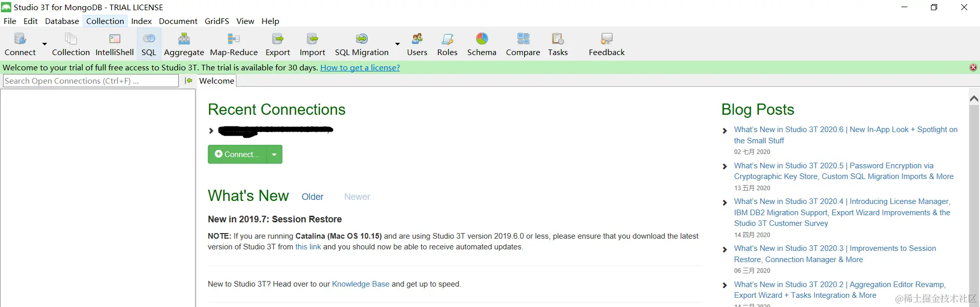Open the SQL Migration tool
Screen dimensions: 980x307
(362, 44)
